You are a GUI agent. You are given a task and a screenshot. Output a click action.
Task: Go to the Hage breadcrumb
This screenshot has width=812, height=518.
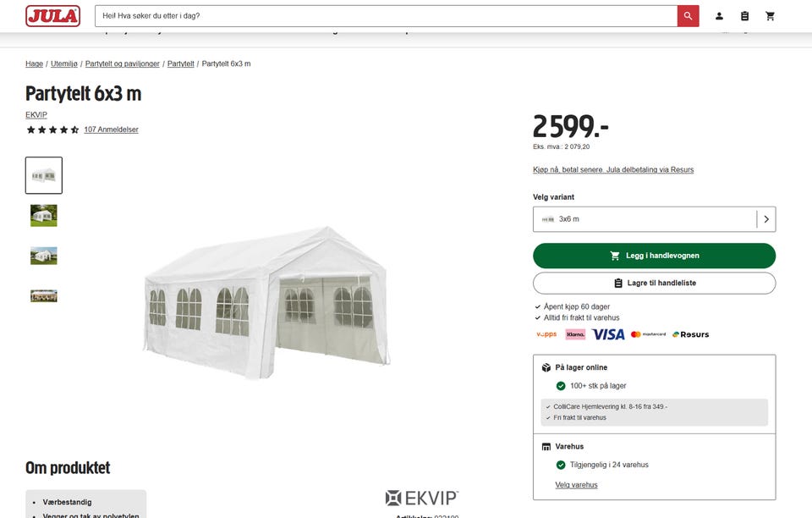pos(34,63)
